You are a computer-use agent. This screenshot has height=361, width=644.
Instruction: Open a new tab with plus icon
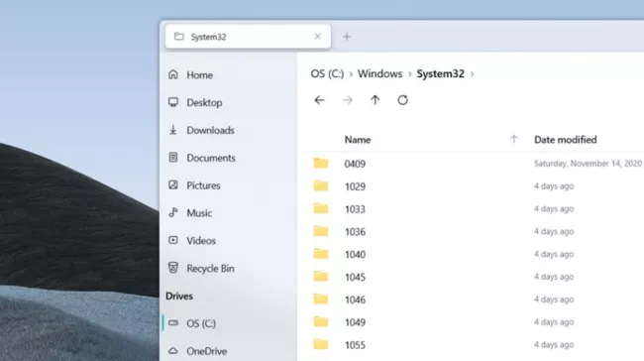[347, 37]
